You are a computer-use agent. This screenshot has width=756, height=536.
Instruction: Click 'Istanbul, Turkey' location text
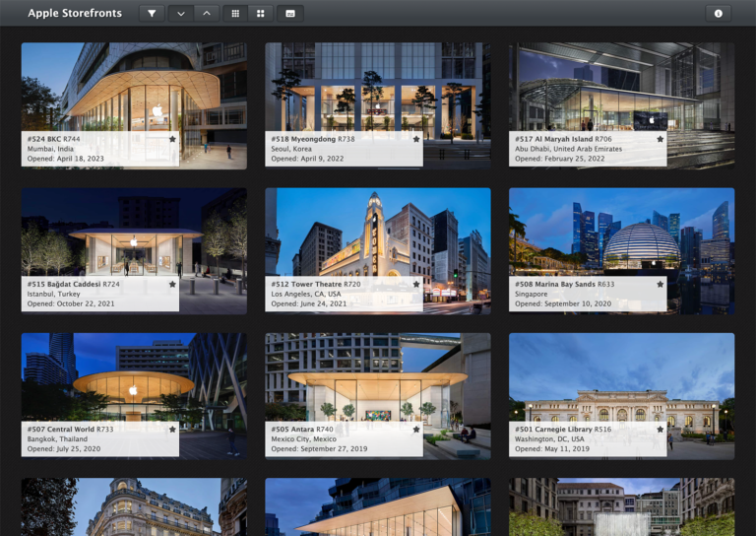pos(53,294)
